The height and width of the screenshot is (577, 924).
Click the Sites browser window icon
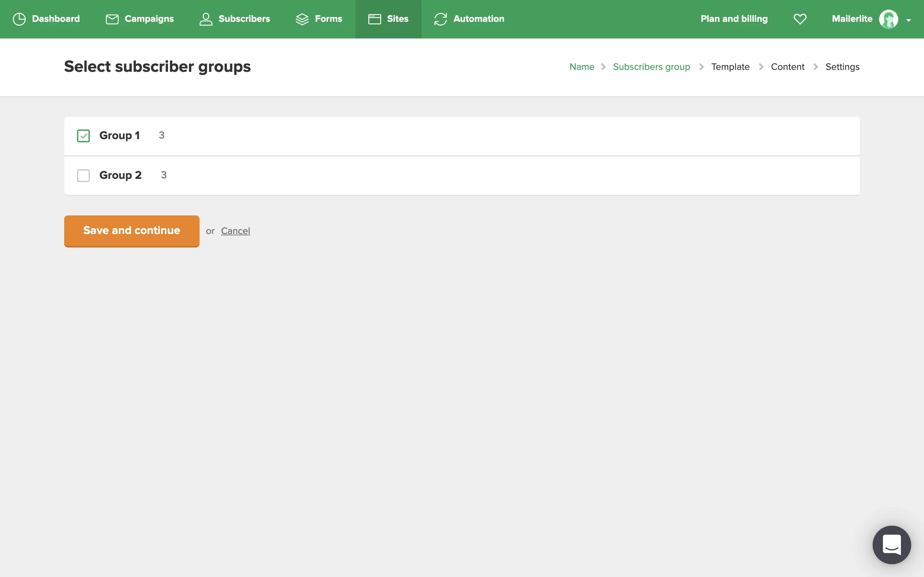[x=374, y=19]
